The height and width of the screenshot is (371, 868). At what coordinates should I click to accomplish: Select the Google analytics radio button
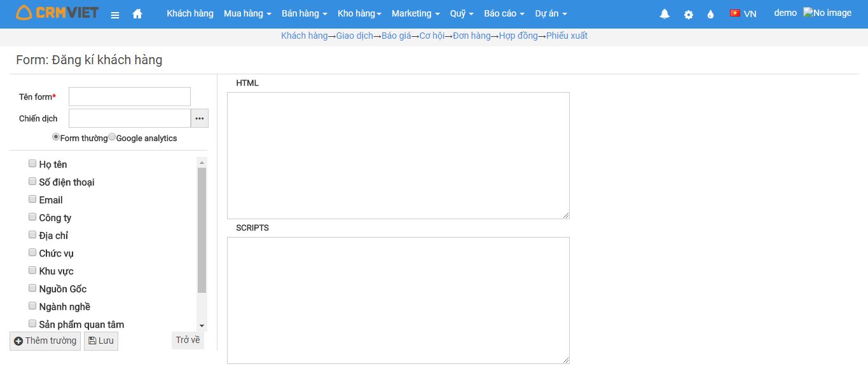click(112, 137)
